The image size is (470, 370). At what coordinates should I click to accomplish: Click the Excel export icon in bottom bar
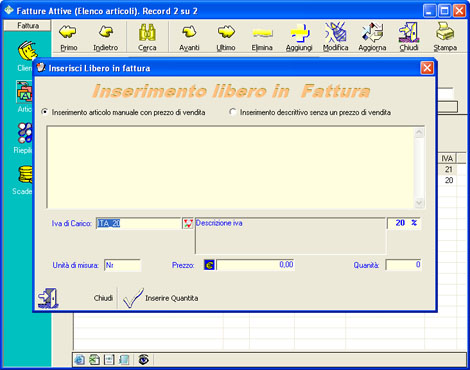94,360
